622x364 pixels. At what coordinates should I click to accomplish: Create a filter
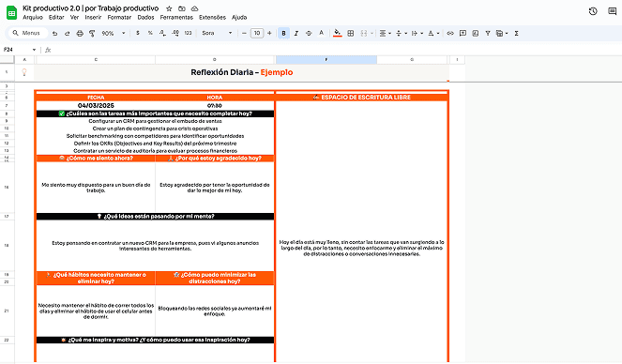point(488,34)
